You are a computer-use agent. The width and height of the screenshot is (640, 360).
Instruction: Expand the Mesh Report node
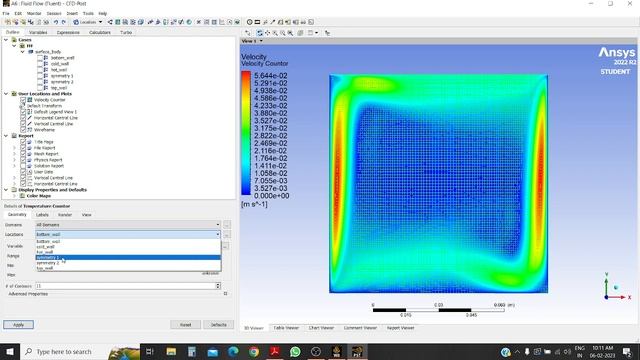14,154
